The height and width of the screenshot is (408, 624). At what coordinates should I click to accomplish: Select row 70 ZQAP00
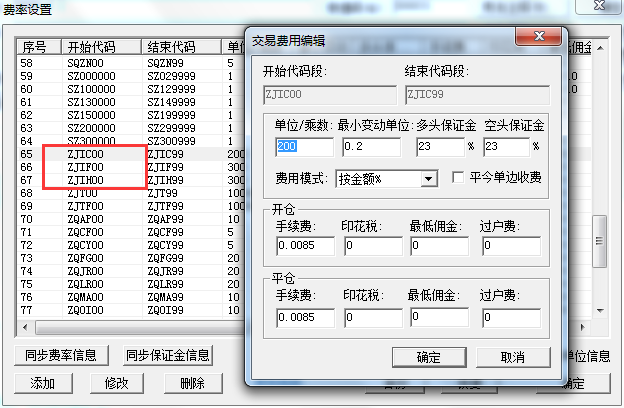130,219
